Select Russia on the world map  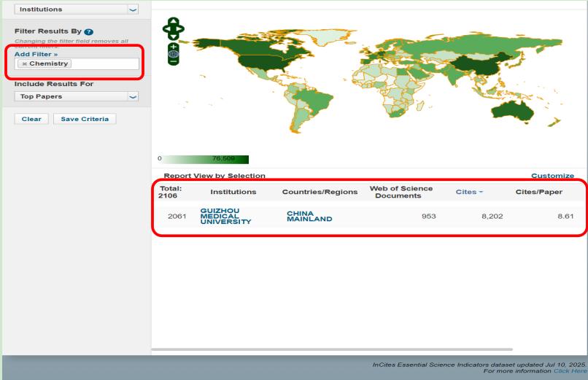coord(469,47)
